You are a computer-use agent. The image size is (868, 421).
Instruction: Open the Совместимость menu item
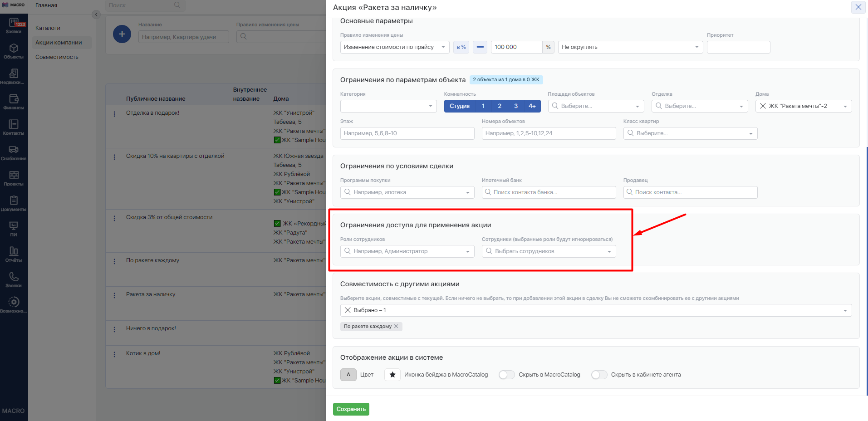click(x=57, y=57)
